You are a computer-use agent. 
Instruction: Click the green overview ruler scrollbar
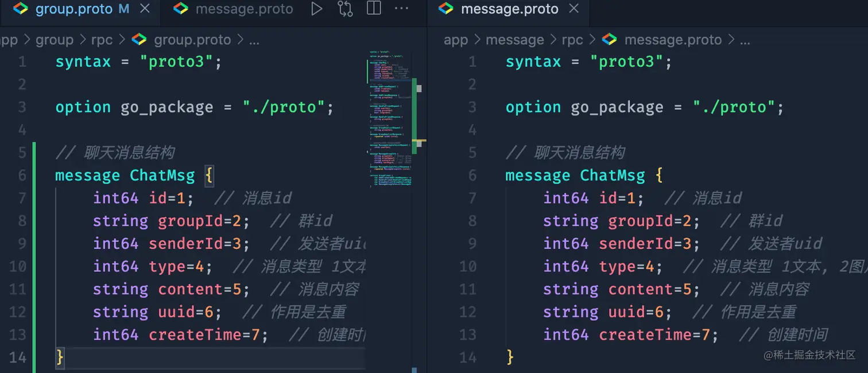pyautogui.click(x=414, y=116)
